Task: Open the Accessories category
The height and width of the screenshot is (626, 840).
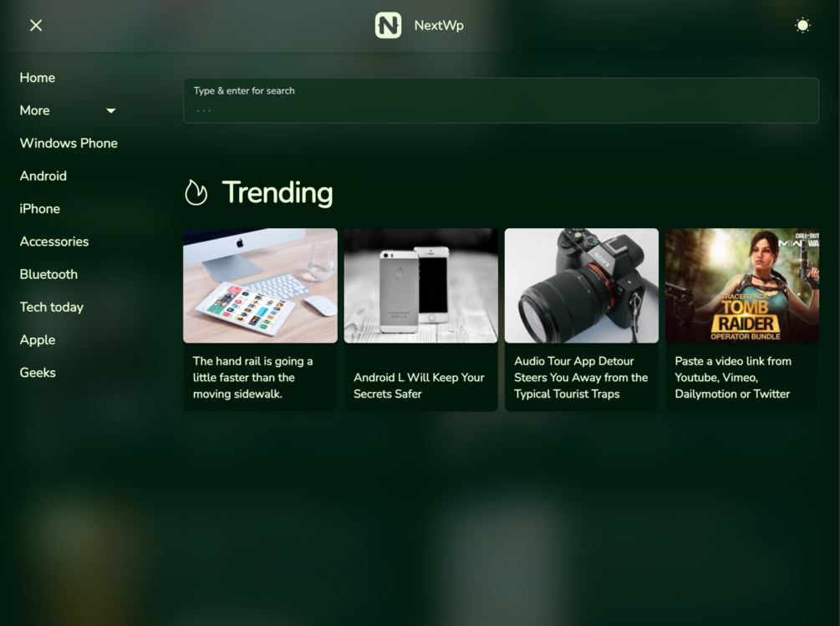Action: [54, 242]
